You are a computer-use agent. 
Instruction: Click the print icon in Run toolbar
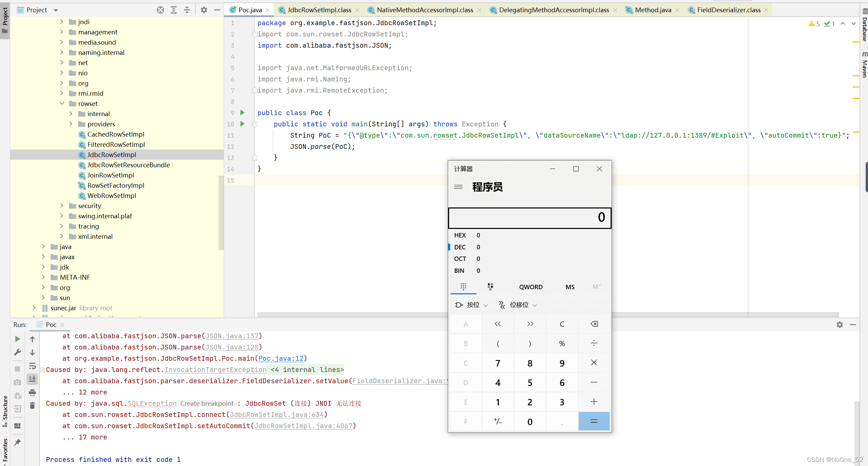click(x=32, y=393)
